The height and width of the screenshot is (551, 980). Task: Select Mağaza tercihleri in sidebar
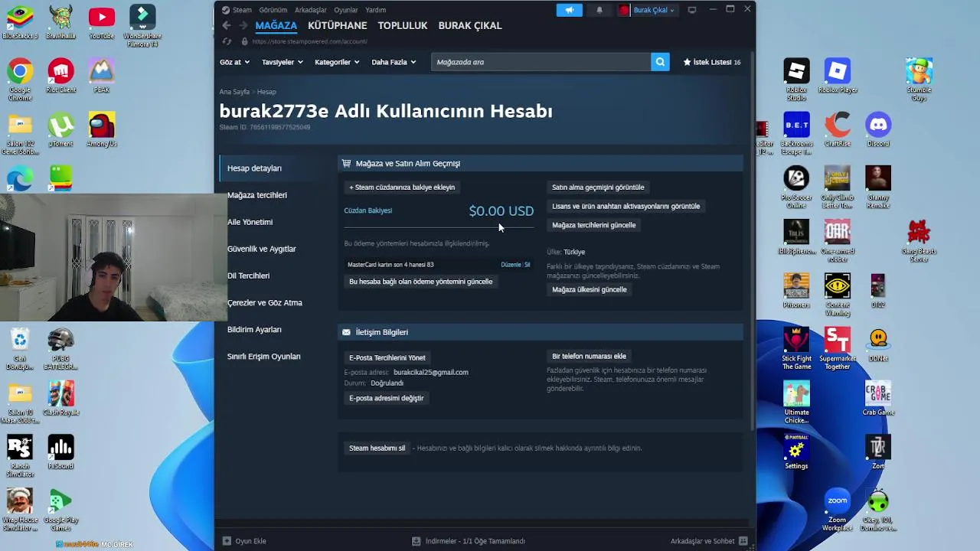257,195
